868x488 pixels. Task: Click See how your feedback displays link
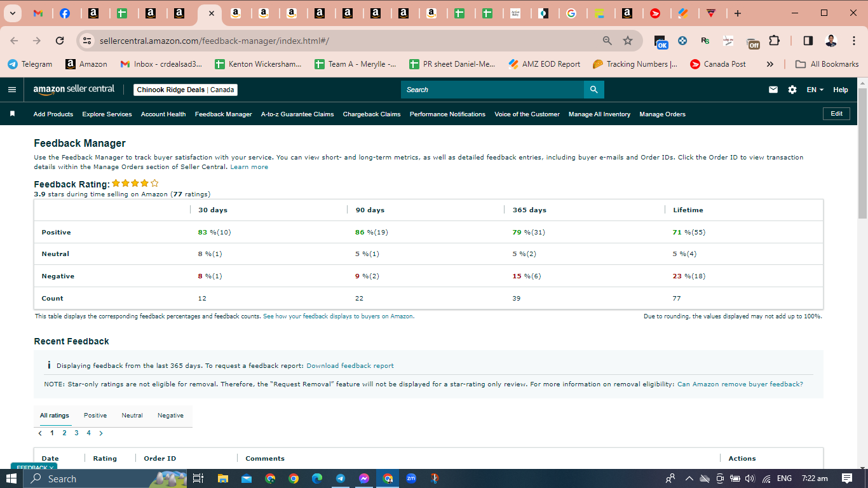[339, 316]
